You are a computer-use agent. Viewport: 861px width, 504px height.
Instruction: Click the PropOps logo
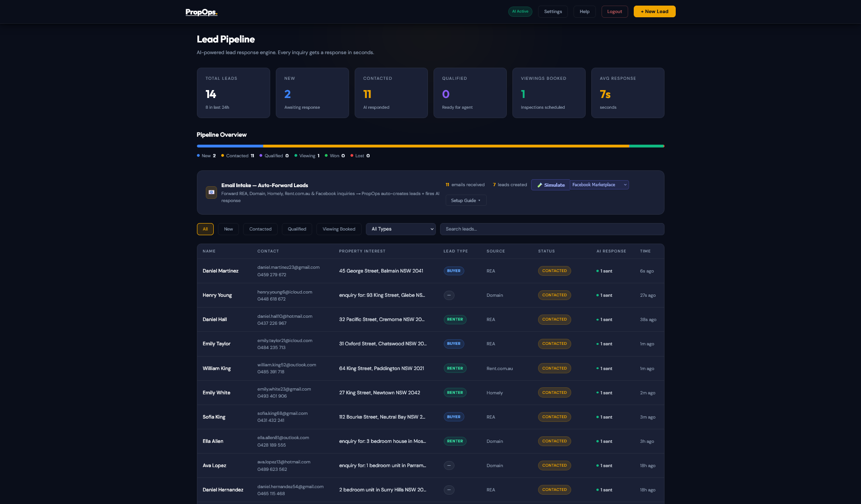(201, 12)
